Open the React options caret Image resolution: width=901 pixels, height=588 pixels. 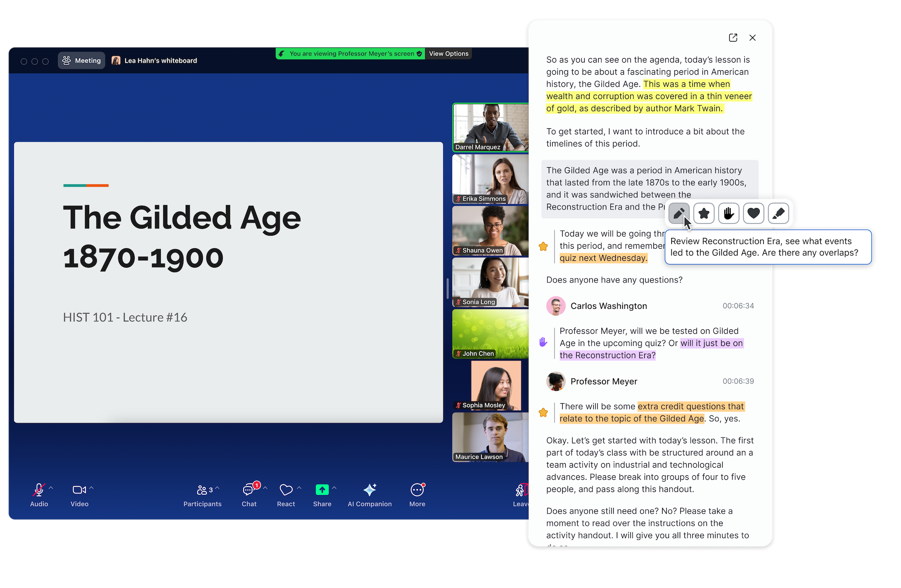point(299,488)
